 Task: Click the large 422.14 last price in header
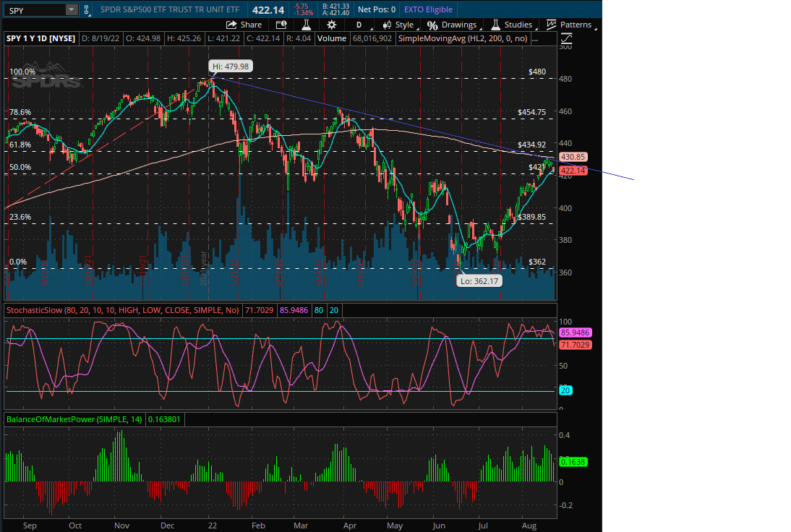pyautogui.click(x=268, y=10)
